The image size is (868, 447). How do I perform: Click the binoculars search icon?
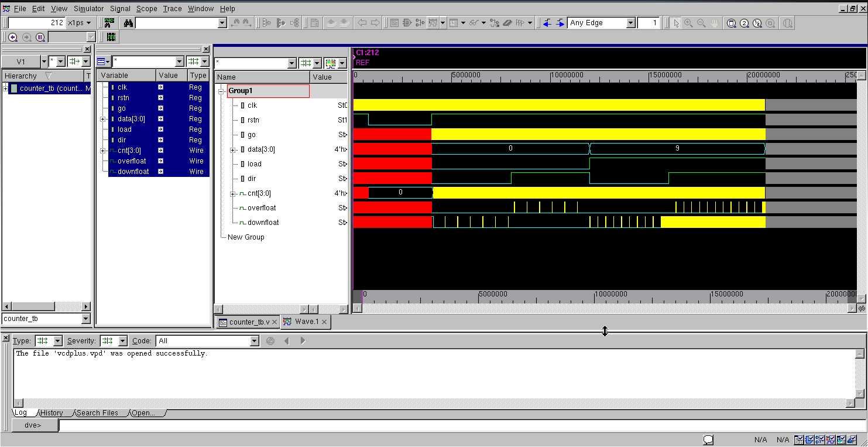[x=128, y=23]
